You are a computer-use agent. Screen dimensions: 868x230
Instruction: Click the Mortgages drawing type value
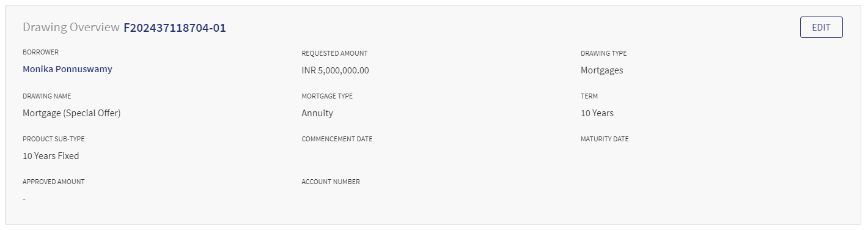[x=601, y=70]
